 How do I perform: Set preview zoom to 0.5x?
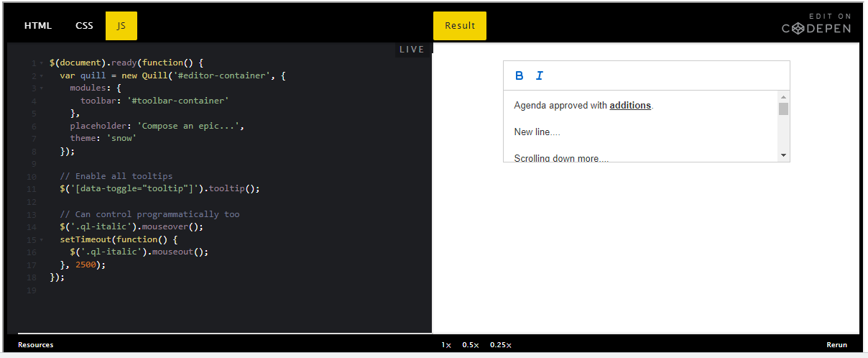click(471, 345)
